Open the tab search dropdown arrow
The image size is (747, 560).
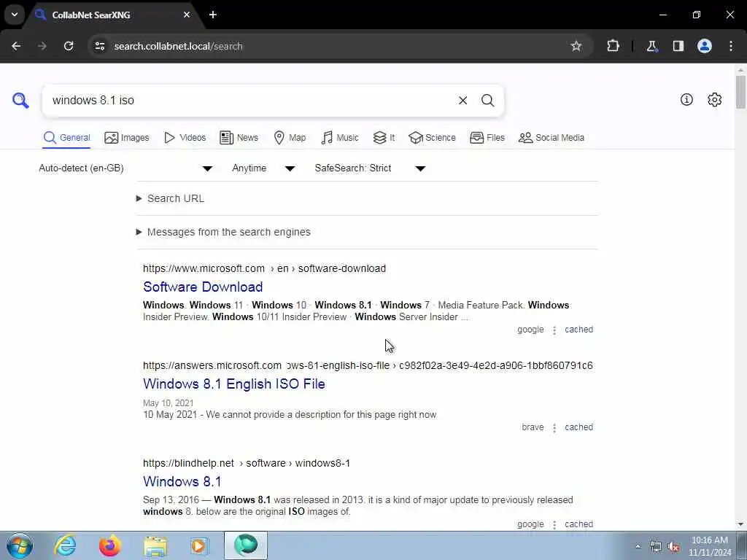[x=15, y=15]
